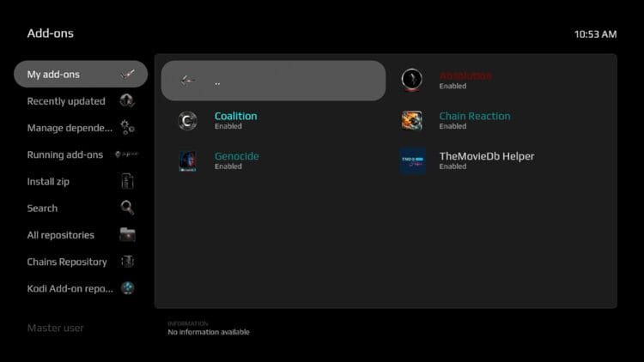Click the Chains Repository icon
644x362 pixels.
[x=127, y=262]
